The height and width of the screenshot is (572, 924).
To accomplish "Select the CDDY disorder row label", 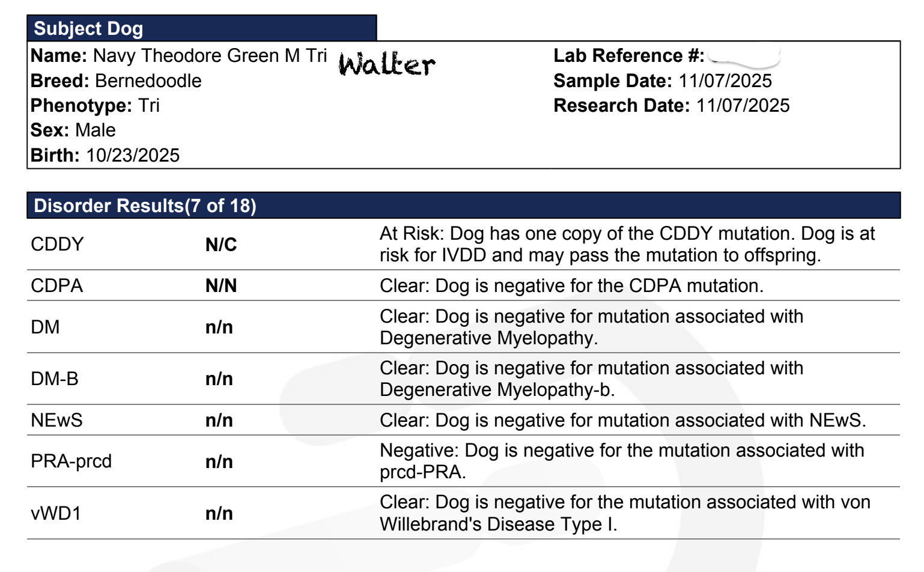I will [57, 244].
